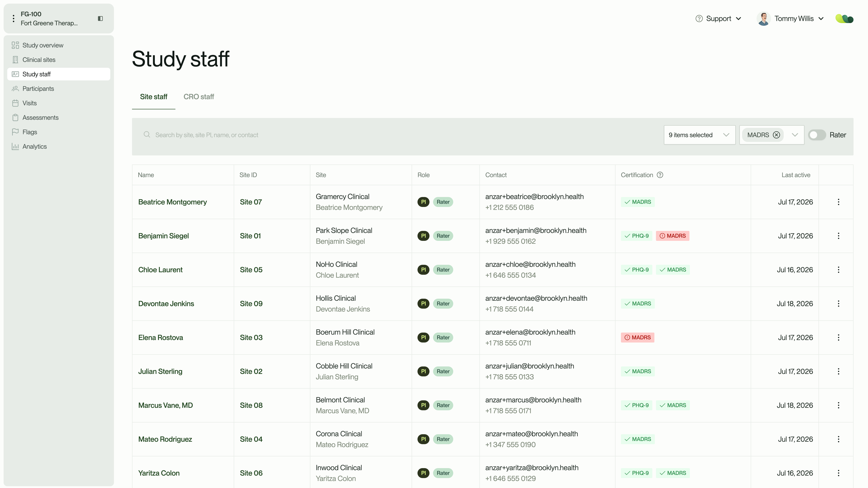Open row actions for Beatrice Montgomery
868x488 pixels.
[x=838, y=202]
